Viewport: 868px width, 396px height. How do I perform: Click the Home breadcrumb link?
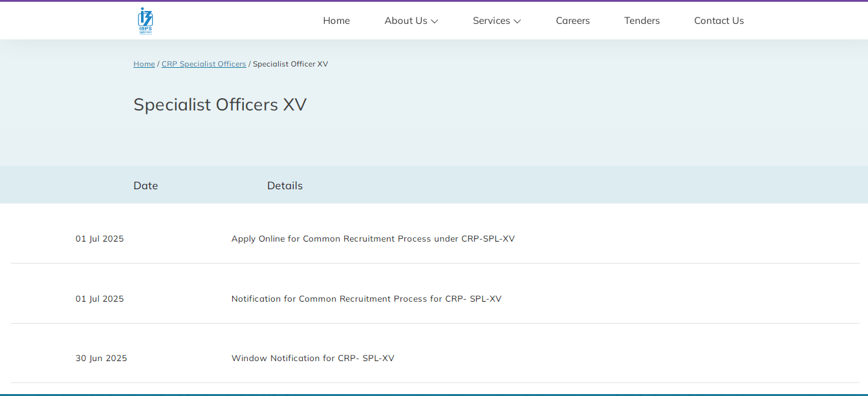(144, 64)
